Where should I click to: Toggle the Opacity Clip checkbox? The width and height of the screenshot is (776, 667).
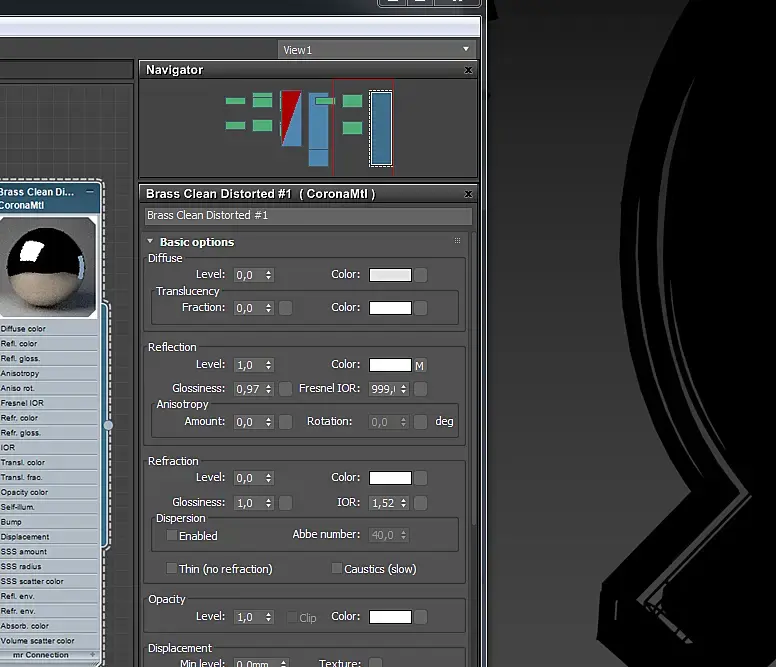coord(292,617)
